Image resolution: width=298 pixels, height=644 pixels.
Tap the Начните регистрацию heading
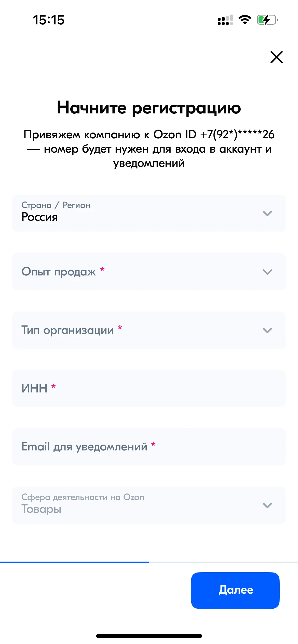(x=149, y=108)
